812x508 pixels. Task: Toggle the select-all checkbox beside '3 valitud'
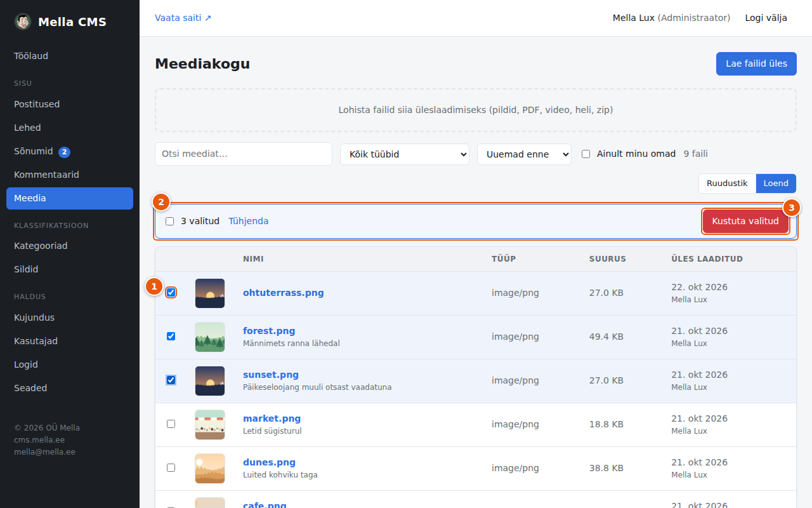point(169,222)
